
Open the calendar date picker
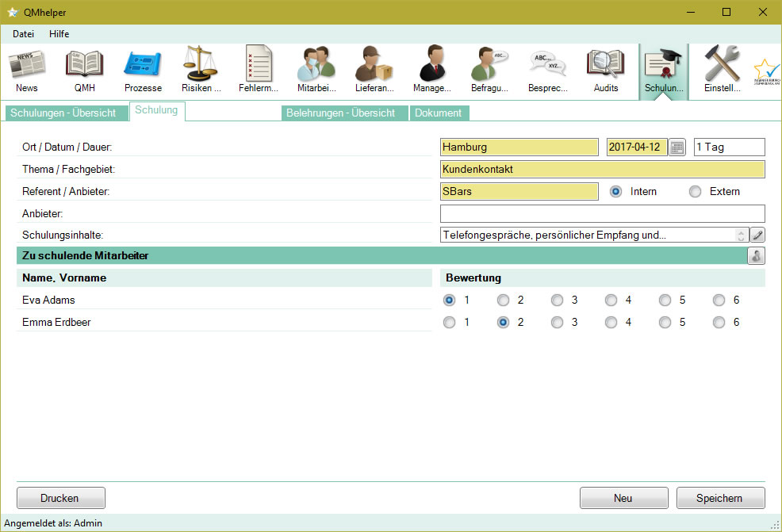(x=677, y=147)
